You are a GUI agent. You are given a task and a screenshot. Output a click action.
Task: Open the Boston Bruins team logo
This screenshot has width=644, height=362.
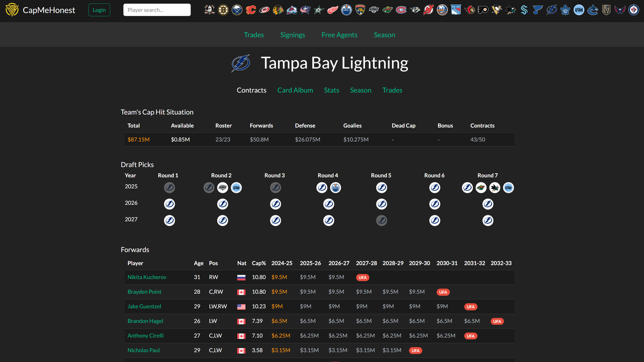[223, 10]
